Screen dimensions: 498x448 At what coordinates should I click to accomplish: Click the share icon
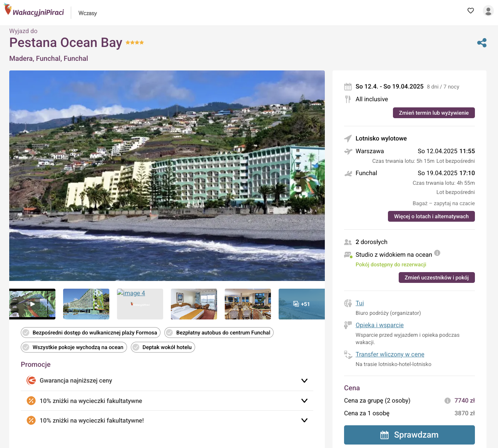[482, 43]
